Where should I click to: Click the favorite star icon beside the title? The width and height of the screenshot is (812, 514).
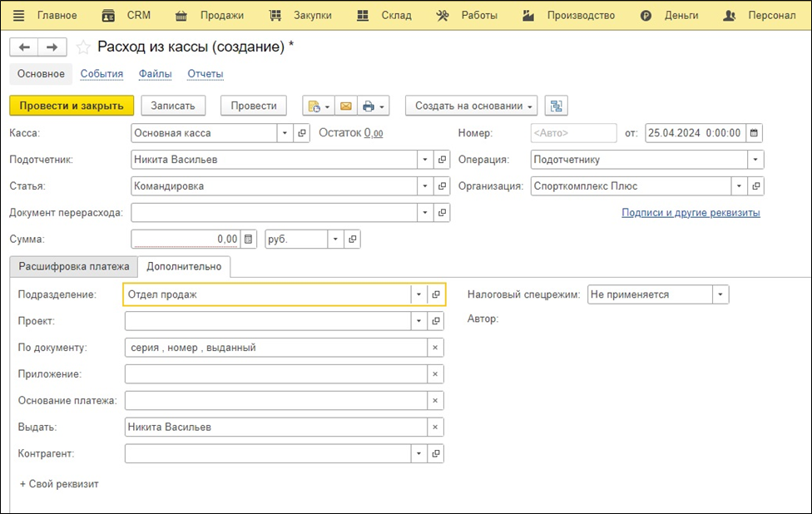click(82, 47)
